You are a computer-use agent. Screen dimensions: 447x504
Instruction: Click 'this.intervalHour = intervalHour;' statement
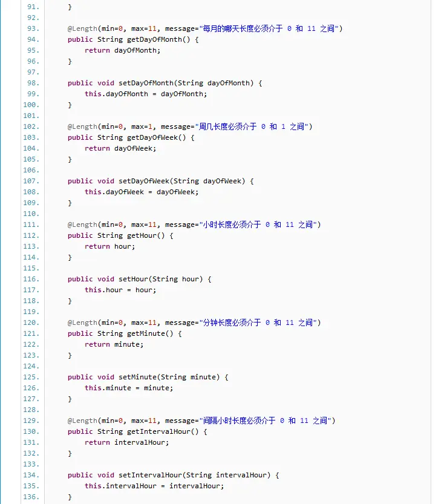point(154,486)
